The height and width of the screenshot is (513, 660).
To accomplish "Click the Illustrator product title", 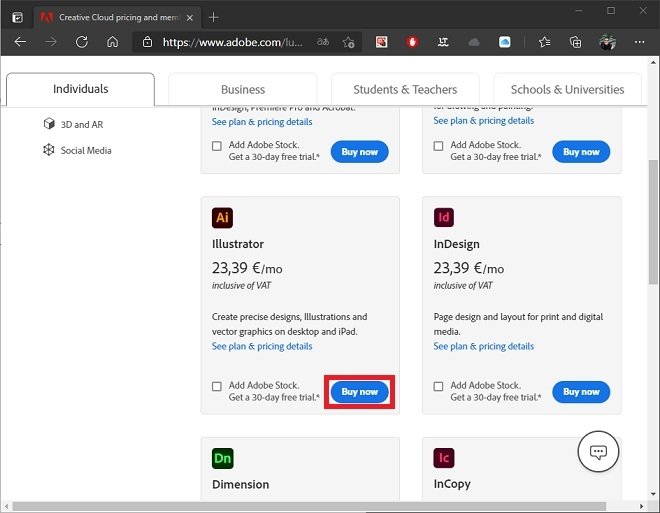I will tap(238, 244).
